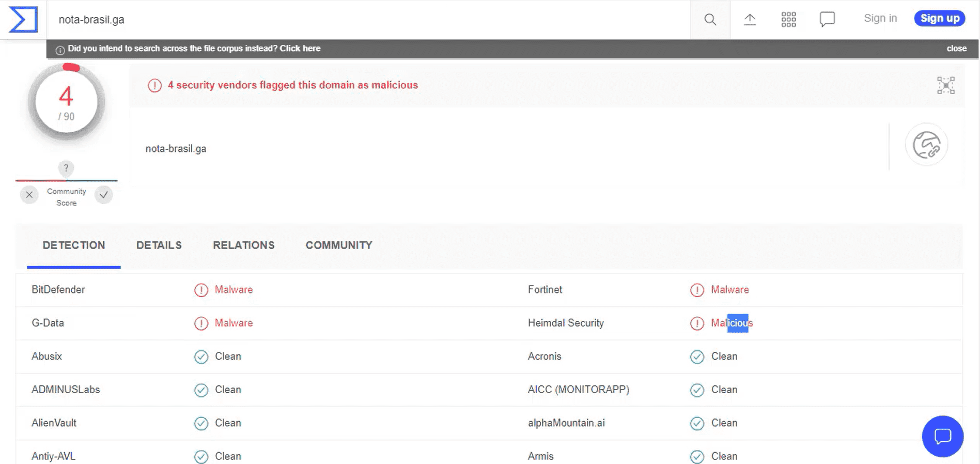
Task: Click the G-Data vendor name
Action: 48,323
